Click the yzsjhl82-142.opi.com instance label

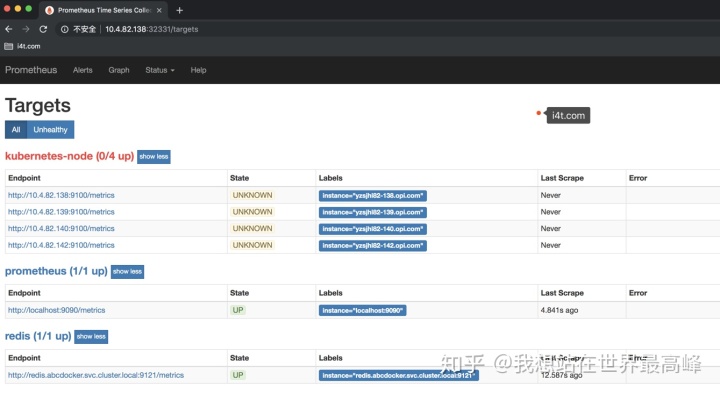(x=373, y=246)
